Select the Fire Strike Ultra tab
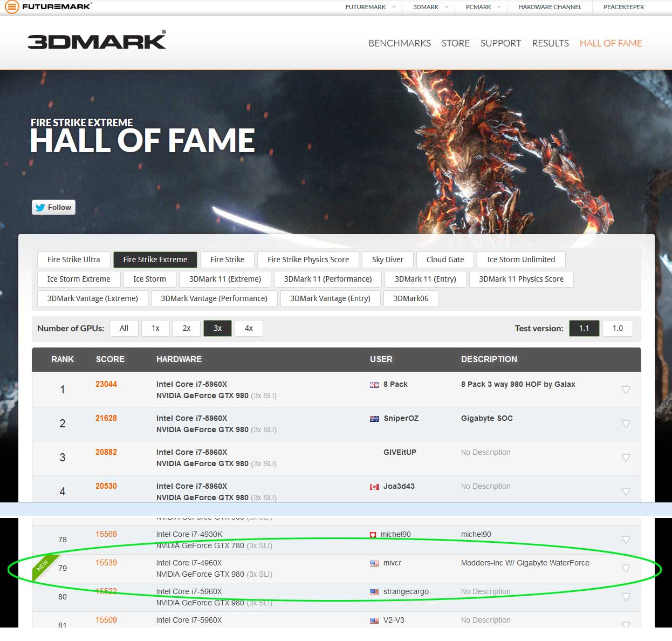The image size is (672, 641). pos(74,260)
